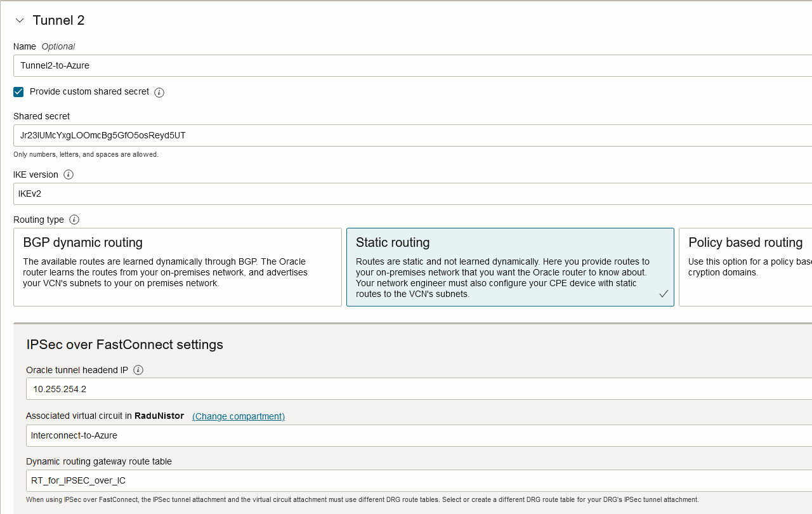The width and height of the screenshot is (812, 514).
Task: Select BGP dynamic routing option
Action: pos(177,267)
